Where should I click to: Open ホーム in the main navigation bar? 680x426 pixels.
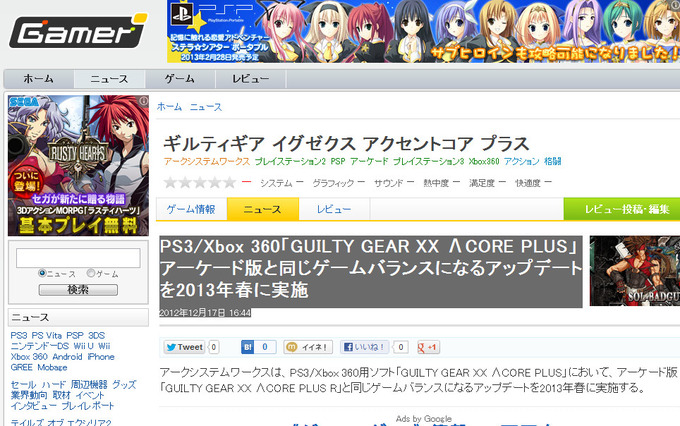click(x=39, y=79)
